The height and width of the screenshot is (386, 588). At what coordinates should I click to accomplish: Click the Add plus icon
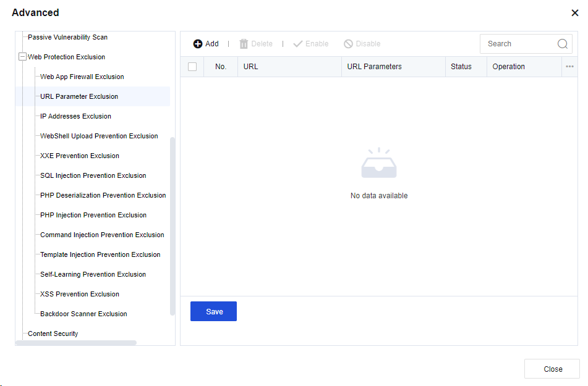coord(198,44)
